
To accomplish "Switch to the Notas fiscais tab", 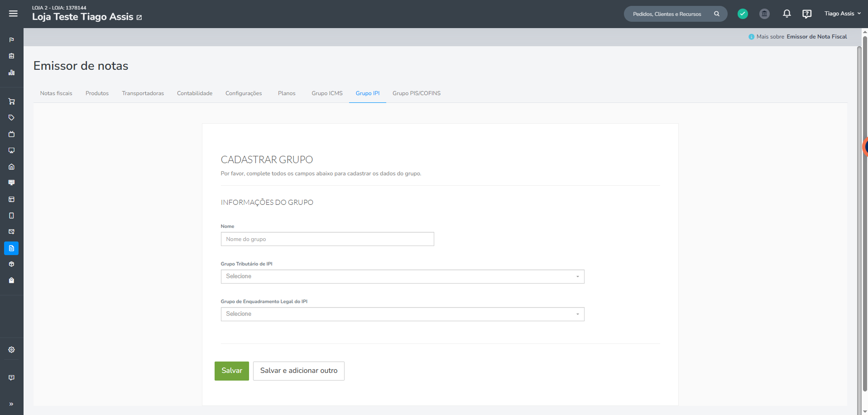I will 56,93.
